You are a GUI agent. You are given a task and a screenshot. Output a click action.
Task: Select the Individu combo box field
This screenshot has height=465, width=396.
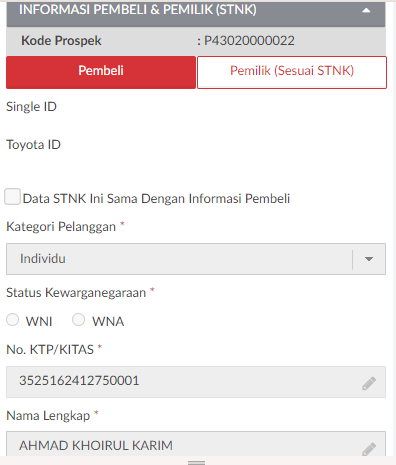pos(196,259)
